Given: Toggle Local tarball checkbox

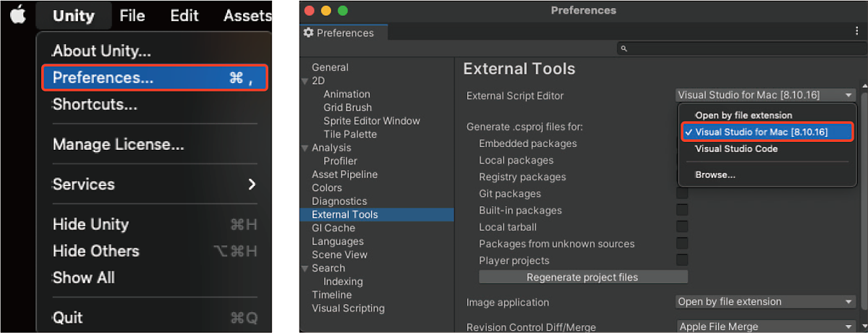Looking at the screenshot, I should pos(682,227).
